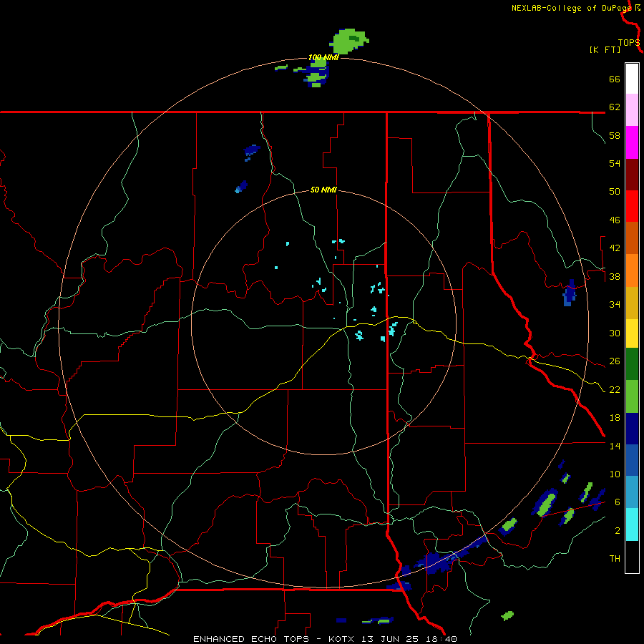Click the "46" legend value
The width and height of the screenshot is (644, 644).
[615, 220]
